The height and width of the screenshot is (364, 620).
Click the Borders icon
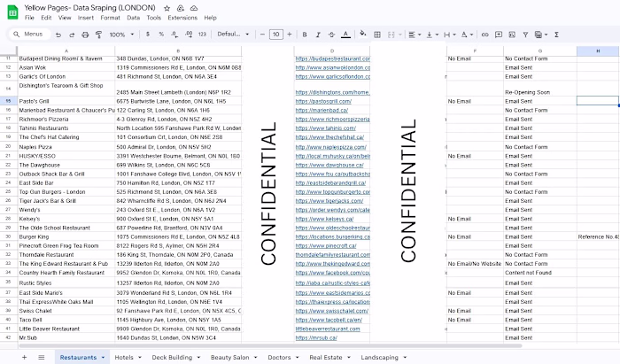click(377, 35)
